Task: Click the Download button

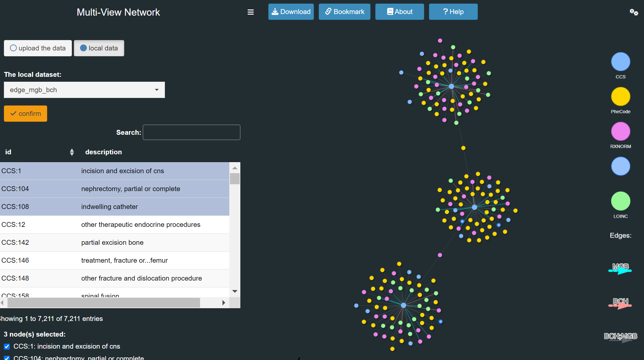Action: pos(291,12)
